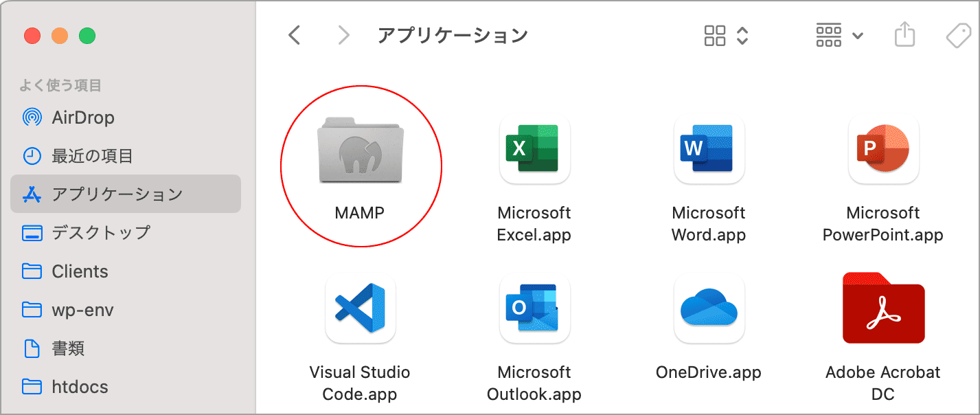Click the Adobe Acrobat DC file name

tap(883, 383)
